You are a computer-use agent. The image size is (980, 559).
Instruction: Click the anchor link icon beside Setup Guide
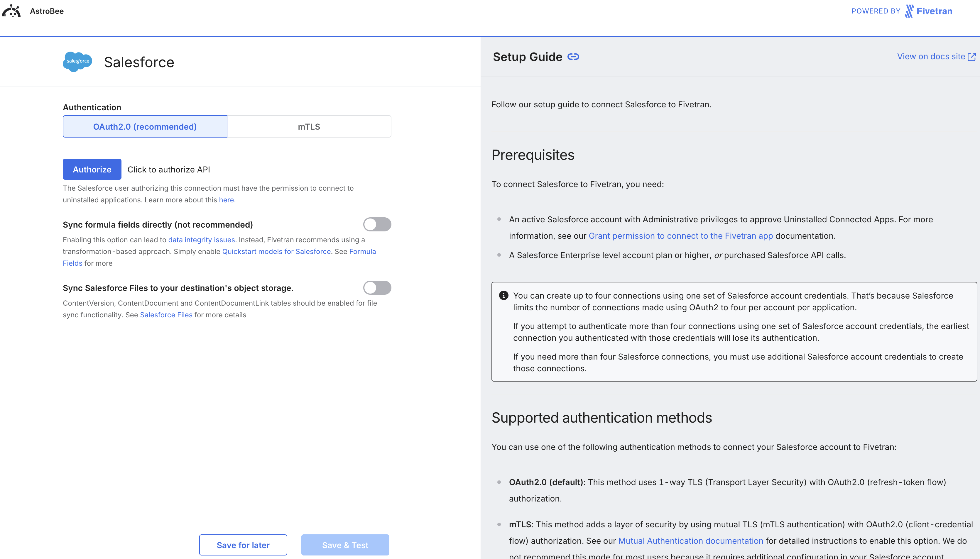click(573, 56)
